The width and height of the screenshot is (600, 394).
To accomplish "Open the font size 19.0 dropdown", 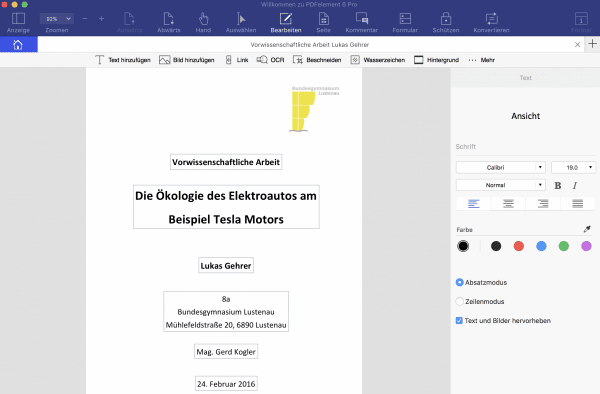I will 573,168.
